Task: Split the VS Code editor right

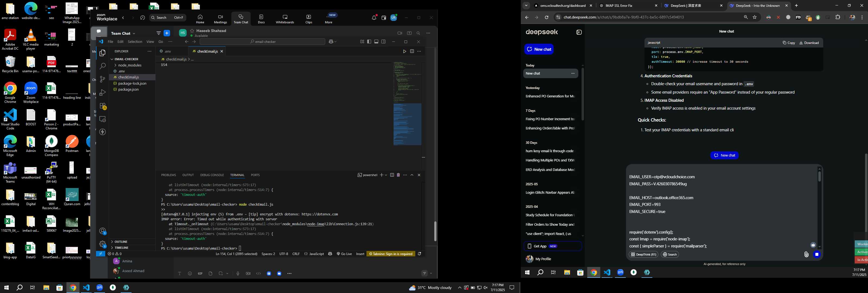Action: click(412, 51)
